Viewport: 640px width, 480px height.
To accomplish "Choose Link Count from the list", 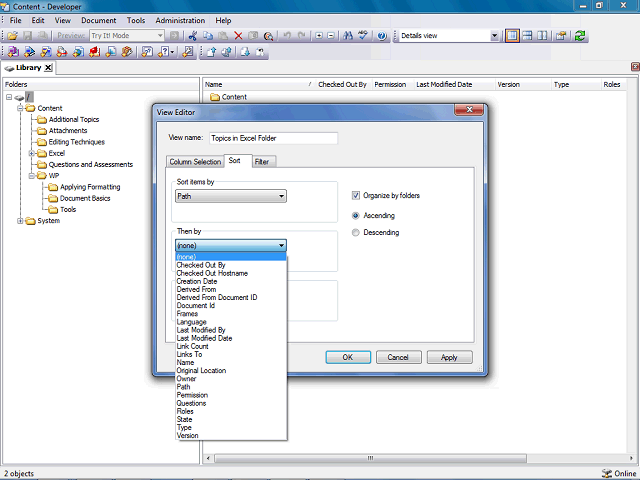I will tap(231, 346).
